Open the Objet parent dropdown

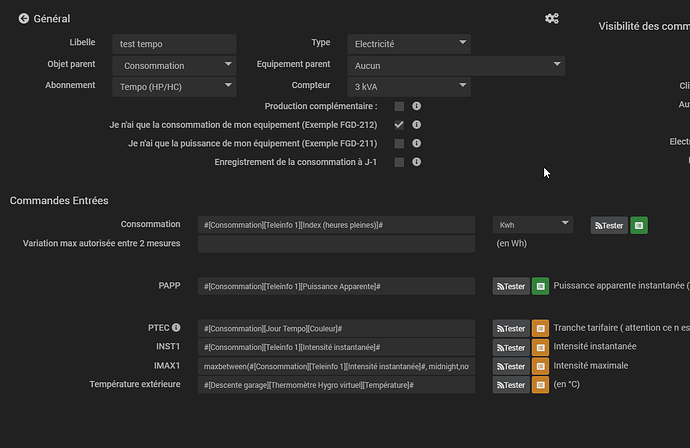[174, 66]
